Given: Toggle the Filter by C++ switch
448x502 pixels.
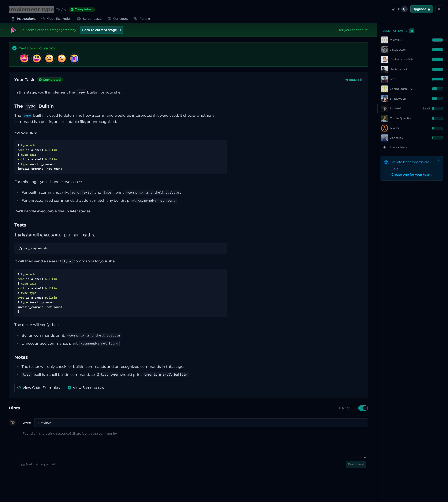Looking at the screenshot, I should pyautogui.click(x=363, y=408).
